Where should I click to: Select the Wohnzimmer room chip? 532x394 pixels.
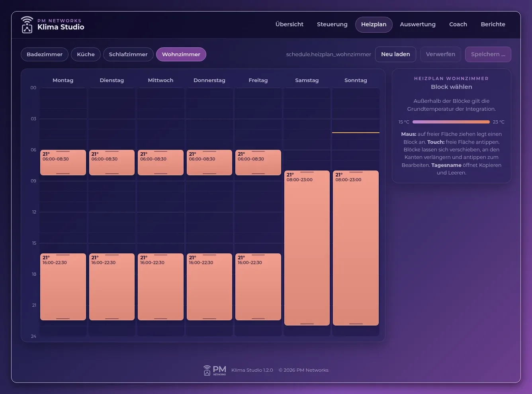181,54
